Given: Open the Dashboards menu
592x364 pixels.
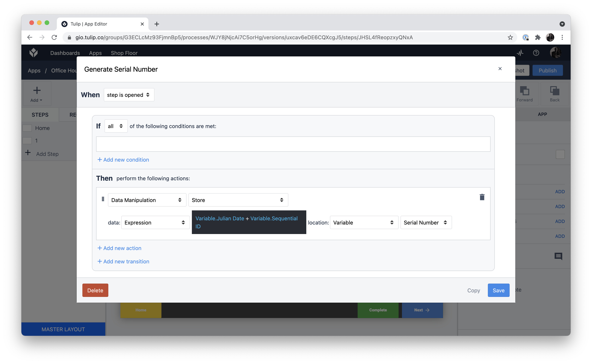Looking at the screenshot, I should click(65, 53).
